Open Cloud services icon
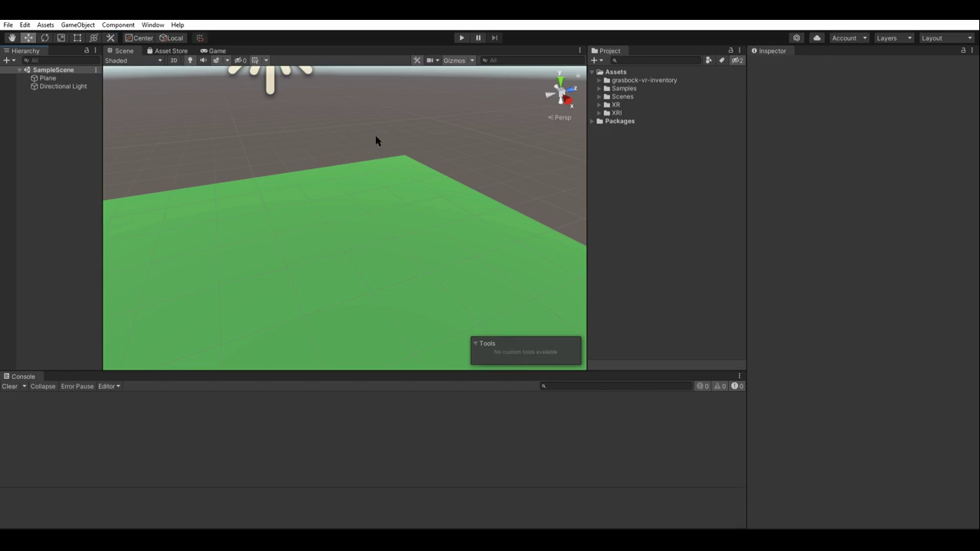 (817, 37)
